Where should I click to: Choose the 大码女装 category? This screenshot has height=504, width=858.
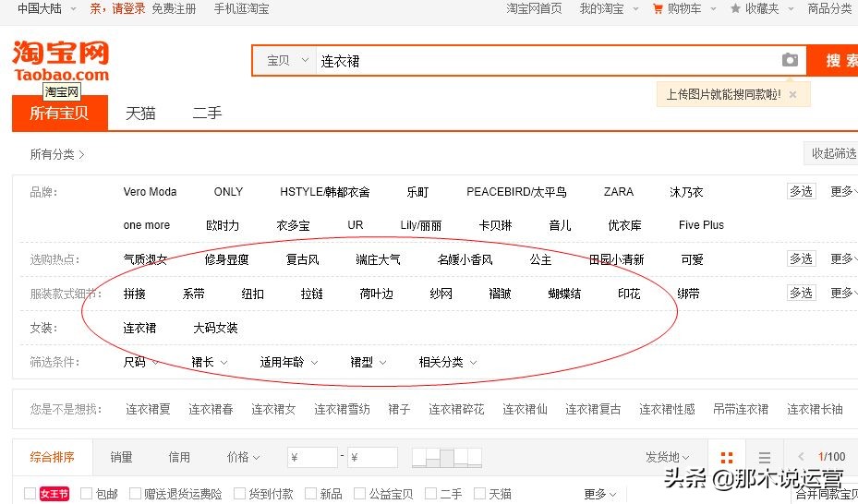click(215, 328)
